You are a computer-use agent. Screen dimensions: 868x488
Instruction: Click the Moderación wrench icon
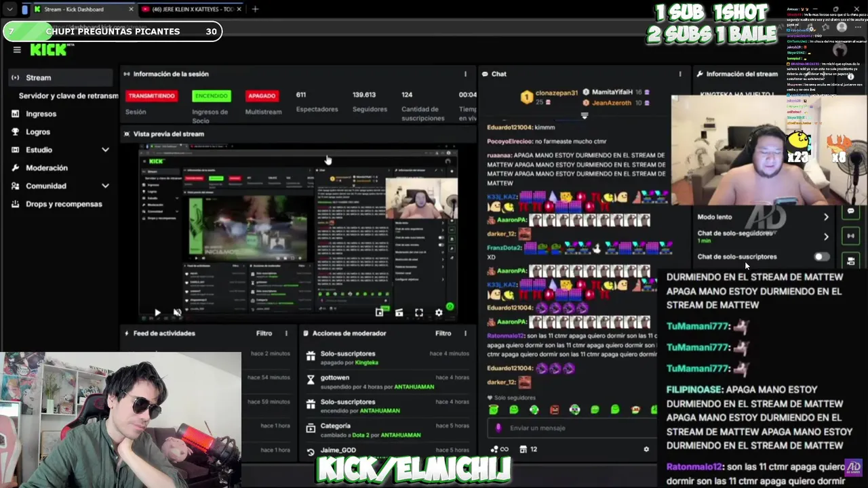[x=15, y=167]
